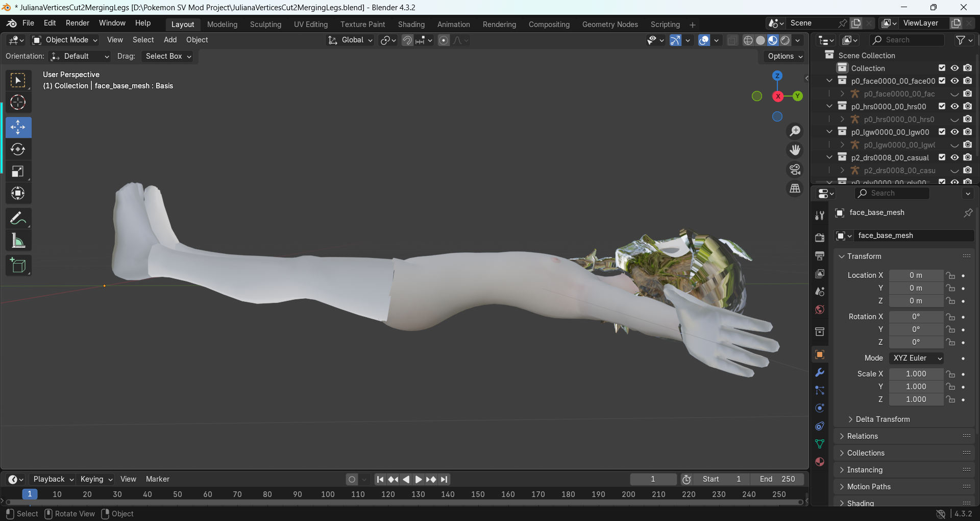Disable p0_hrs0000_00_hrs00 in renders
The width and height of the screenshot is (980, 521).
coord(968,106)
